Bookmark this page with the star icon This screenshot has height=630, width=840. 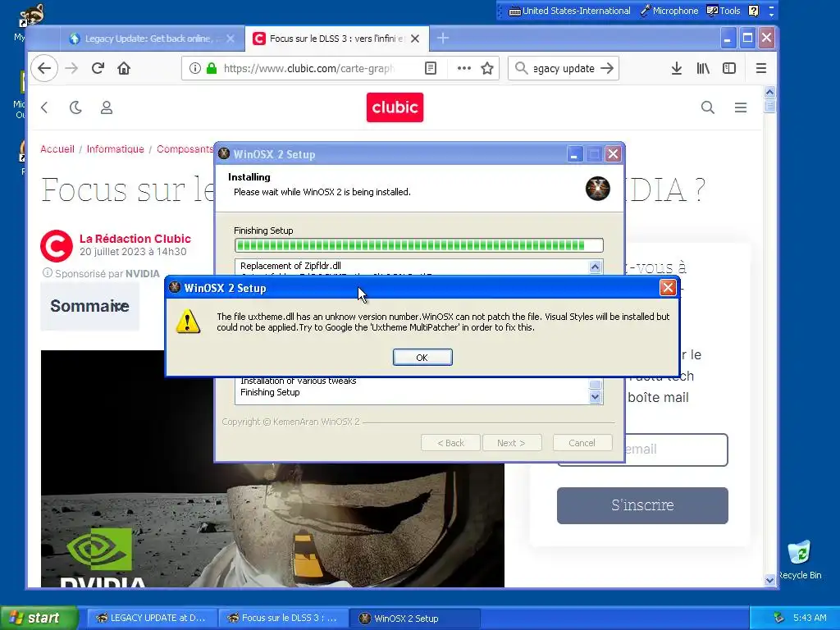487,68
